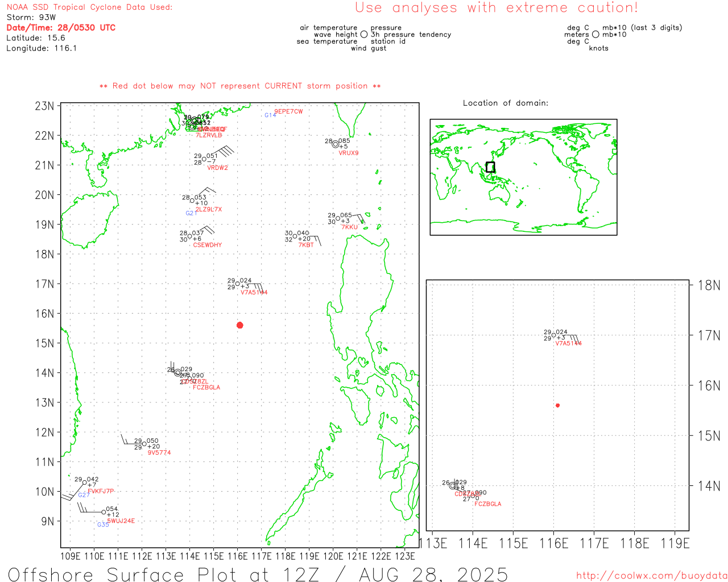Click the 'NOAA SSD Tropical Cyclone Data Used:' header
728x582 pixels.
(89, 7)
